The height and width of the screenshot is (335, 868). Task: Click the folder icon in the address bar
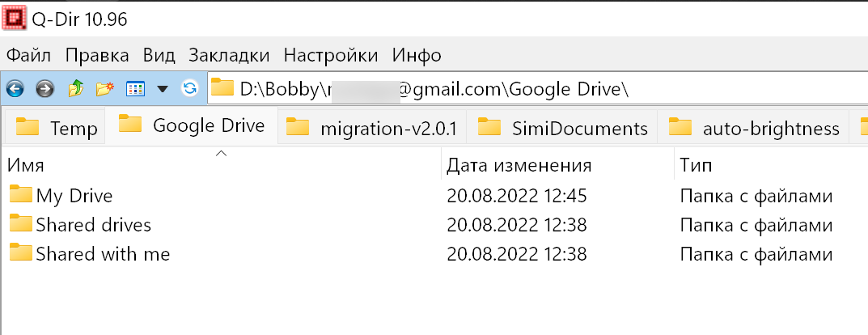(222, 87)
